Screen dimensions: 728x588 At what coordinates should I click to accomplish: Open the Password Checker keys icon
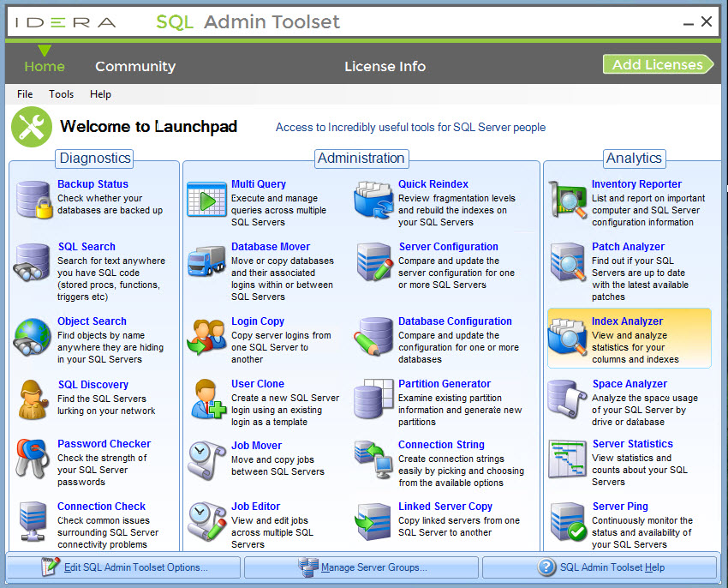34,459
